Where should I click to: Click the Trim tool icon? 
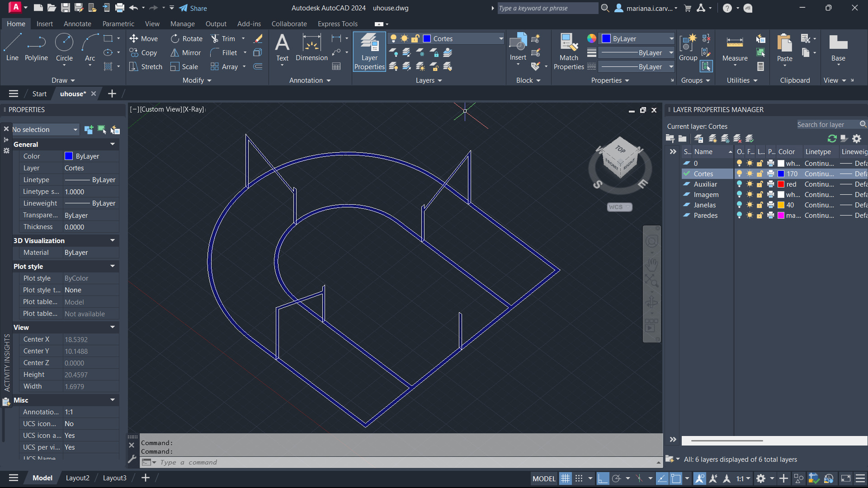pyautogui.click(x=215, y=39)
